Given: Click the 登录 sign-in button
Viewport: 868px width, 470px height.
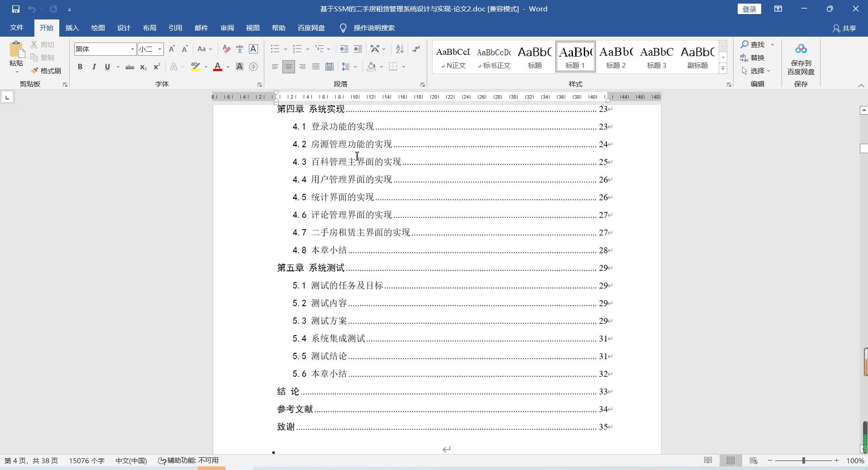Looking at the screenshot, I should point(749,9).
